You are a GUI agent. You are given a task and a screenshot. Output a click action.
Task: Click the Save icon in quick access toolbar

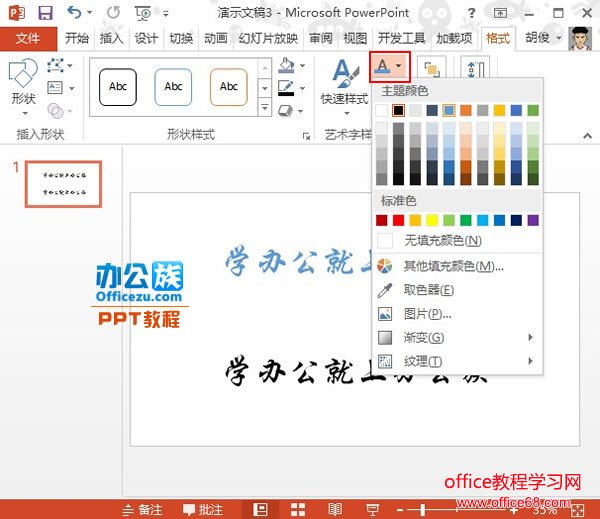[x=45, y=13]
